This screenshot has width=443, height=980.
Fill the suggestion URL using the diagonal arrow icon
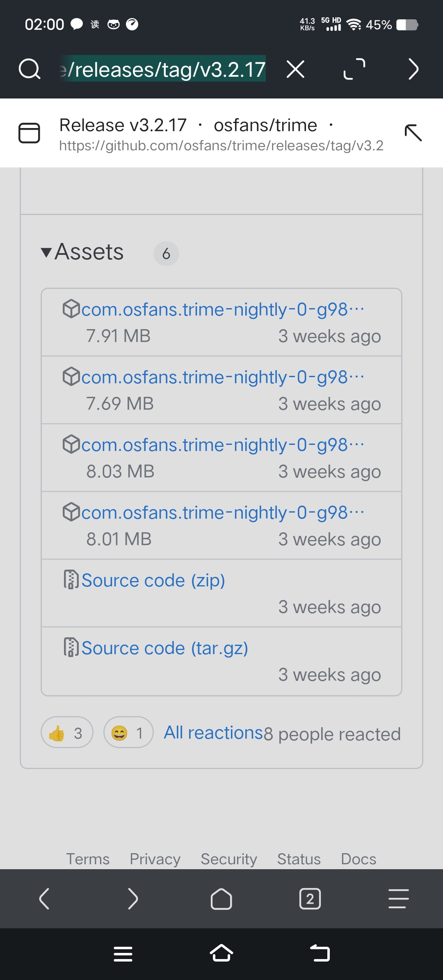413,133
